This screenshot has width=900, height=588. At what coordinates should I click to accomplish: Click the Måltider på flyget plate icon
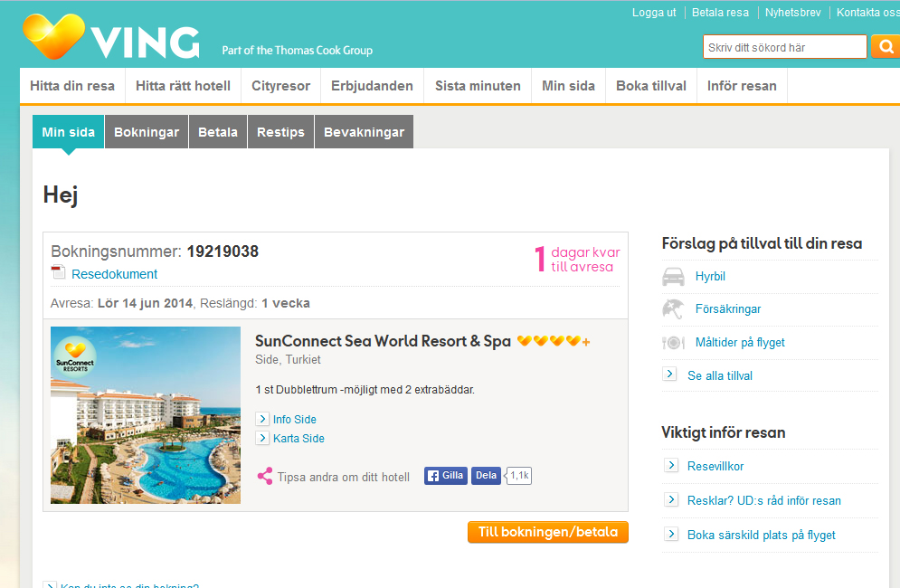[673, 343]
